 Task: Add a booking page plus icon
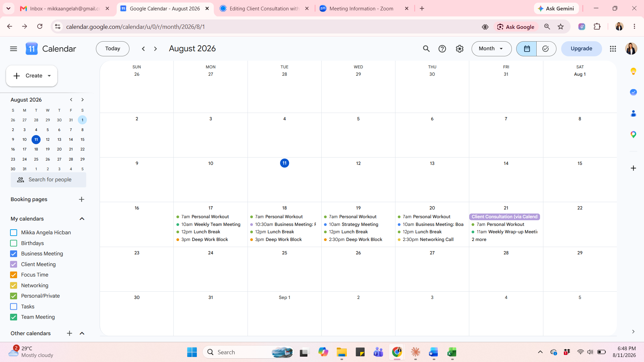(82, 199)
